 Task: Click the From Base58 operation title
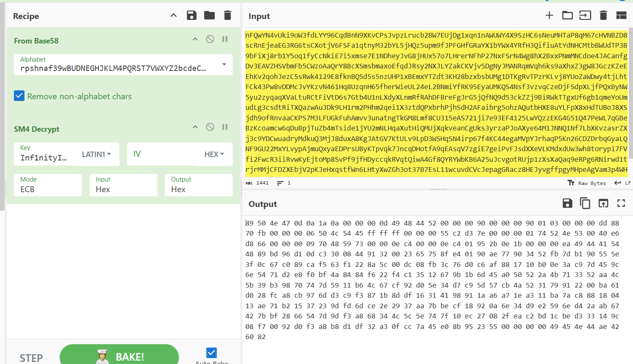[x=36, y=41]
